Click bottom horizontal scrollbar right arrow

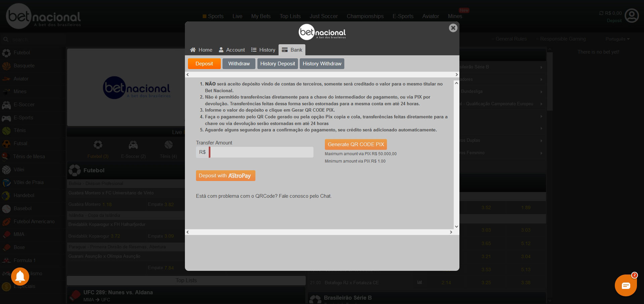point(451,232)
